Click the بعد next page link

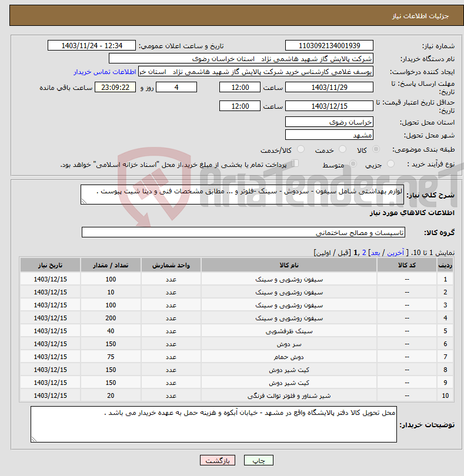375,253
